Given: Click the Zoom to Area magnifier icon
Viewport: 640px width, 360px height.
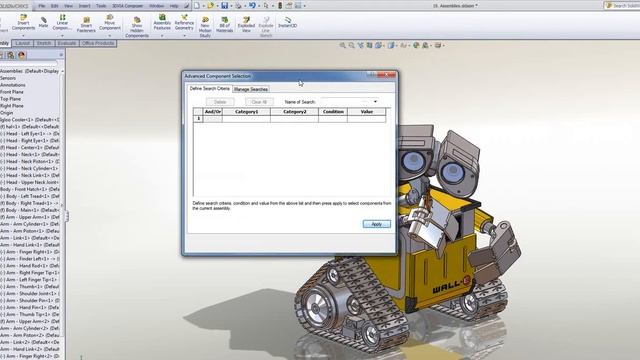Looking at the screenshot, I should tap(351, 45).
